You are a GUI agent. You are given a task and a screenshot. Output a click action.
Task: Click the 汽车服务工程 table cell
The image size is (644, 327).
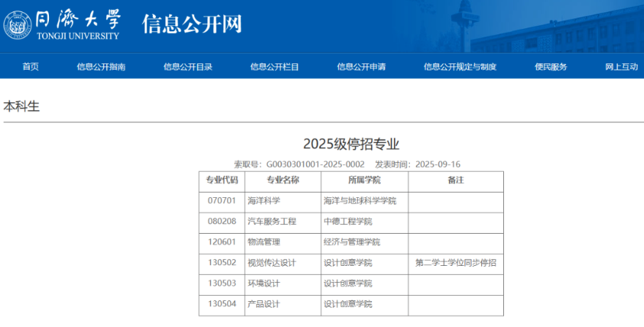[272, 222]
